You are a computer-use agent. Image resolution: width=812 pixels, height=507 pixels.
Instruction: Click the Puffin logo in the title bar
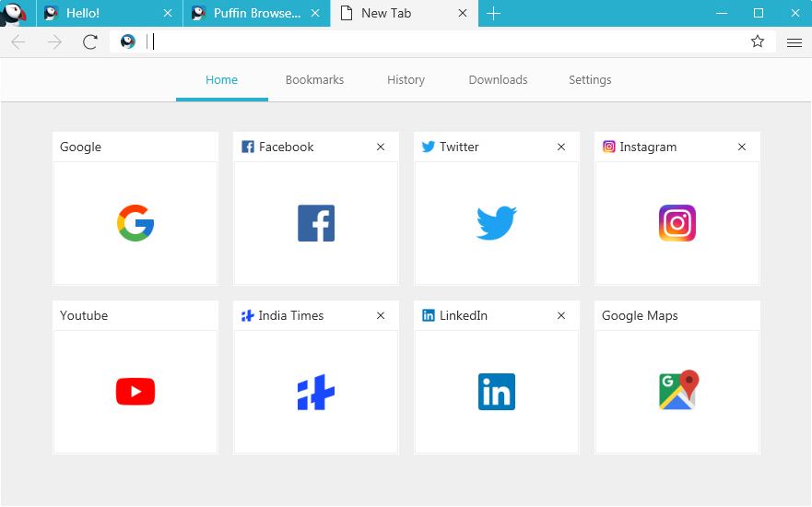pos(14,14)
